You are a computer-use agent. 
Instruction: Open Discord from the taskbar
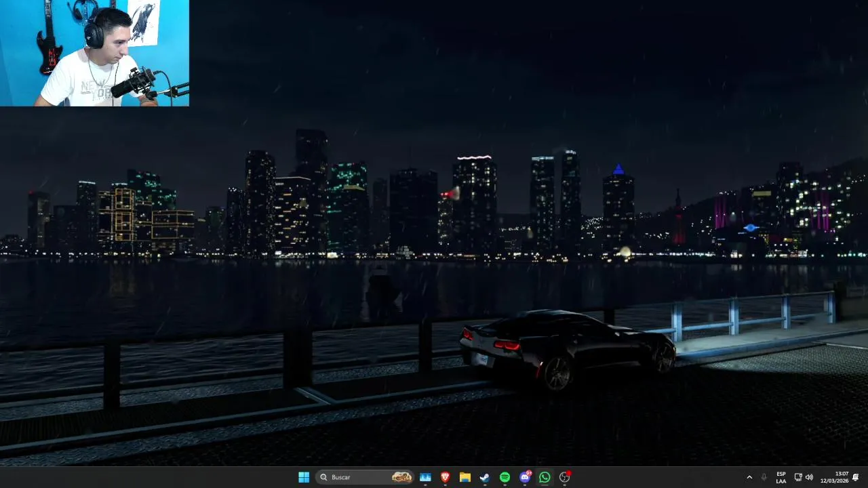point(525,477)
